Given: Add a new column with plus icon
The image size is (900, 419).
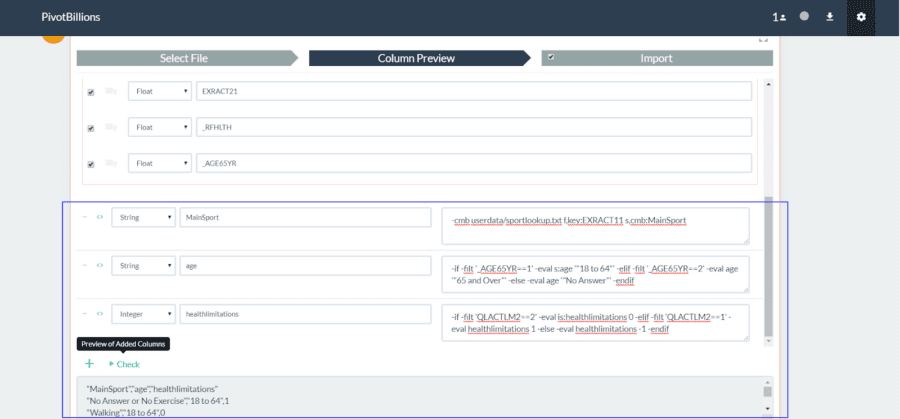Looking at the screenshot, I should (90, 364).
